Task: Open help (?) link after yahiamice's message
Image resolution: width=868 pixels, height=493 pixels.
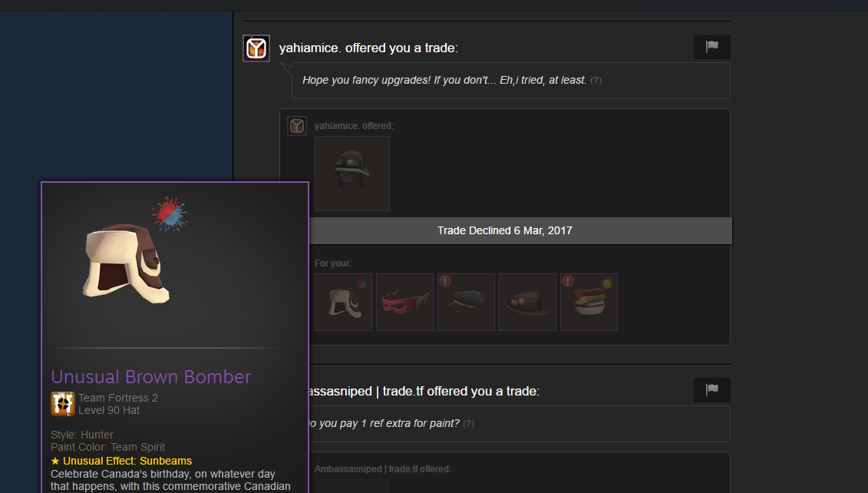Action: coord(596,81)
